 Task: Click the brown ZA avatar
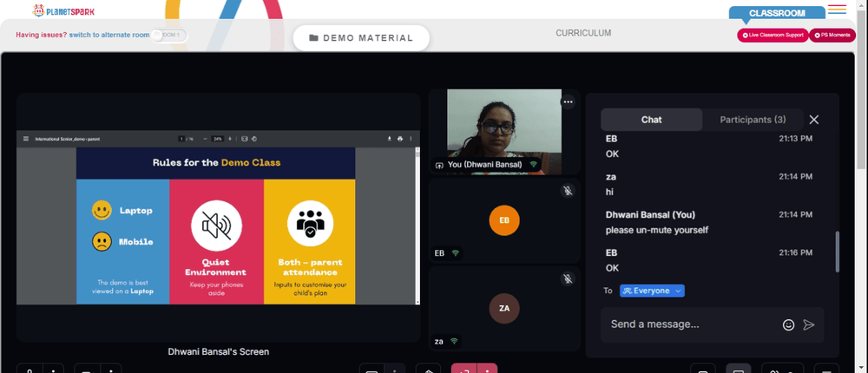tap(504, 308)
